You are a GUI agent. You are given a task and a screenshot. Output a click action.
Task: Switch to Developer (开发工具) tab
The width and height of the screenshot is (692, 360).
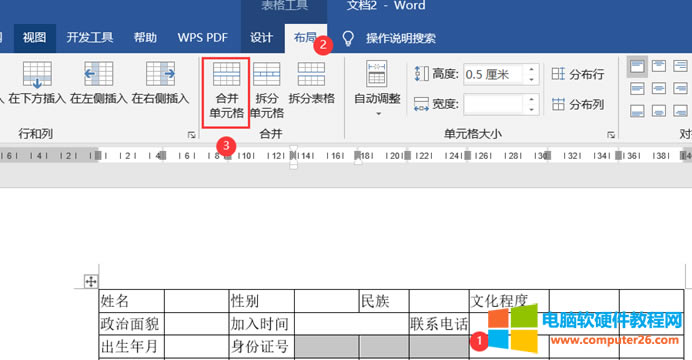pyautogui.click(x=90, y=38)
